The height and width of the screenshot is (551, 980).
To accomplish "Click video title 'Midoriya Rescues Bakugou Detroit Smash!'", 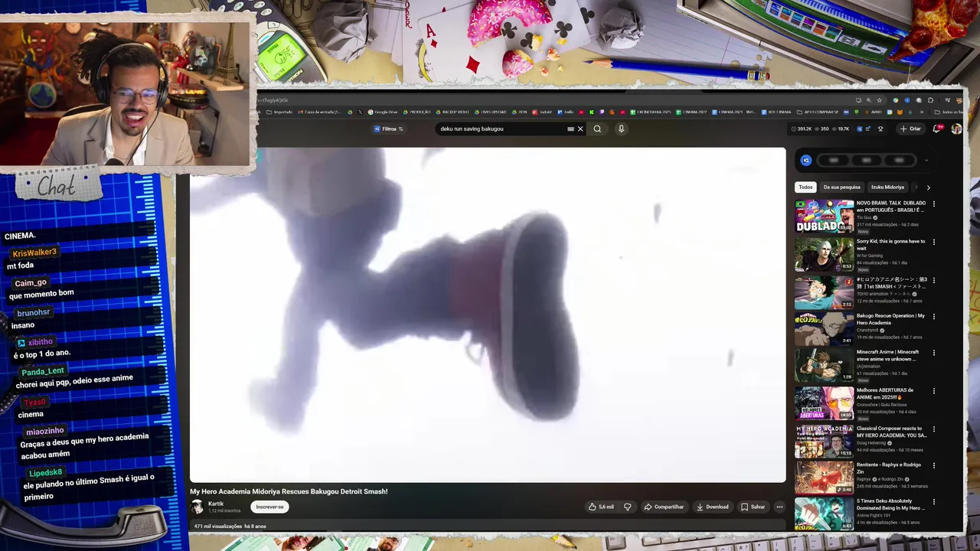I will (289, 491).
